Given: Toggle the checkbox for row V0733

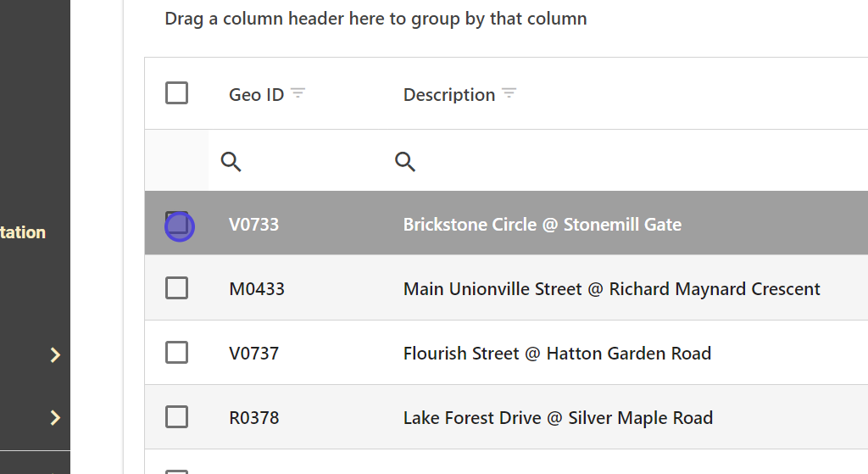Looking at the screenshot, I should [176, 224].
